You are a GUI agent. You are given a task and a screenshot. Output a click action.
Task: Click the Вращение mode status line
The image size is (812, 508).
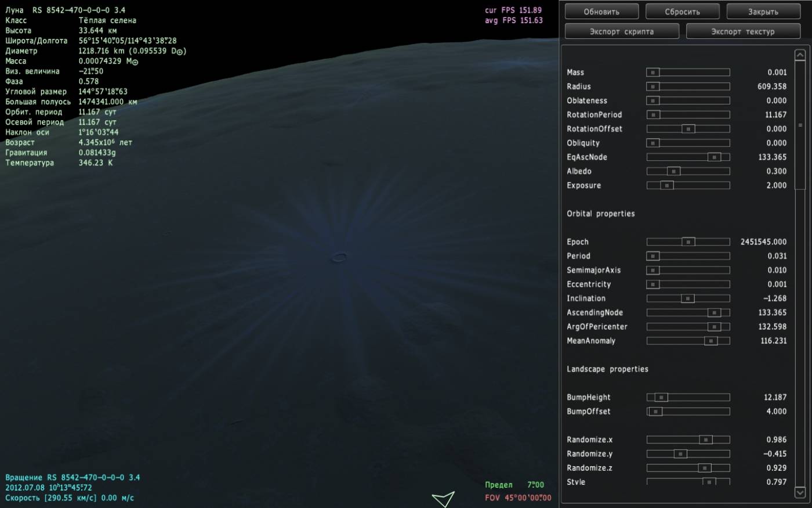pyautogui.click(x=72, y=477)
